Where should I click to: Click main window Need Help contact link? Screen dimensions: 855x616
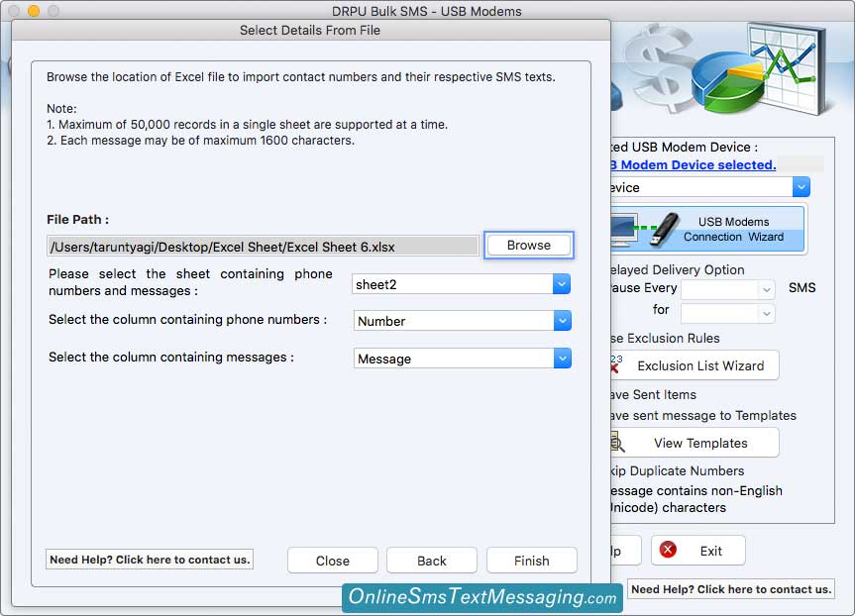click(731, 589)
